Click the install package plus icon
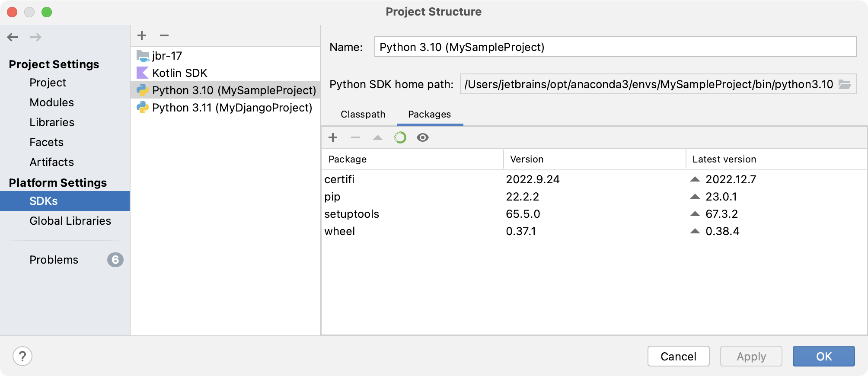This screenshot has width=868, height=376. [x=333, y=137]
